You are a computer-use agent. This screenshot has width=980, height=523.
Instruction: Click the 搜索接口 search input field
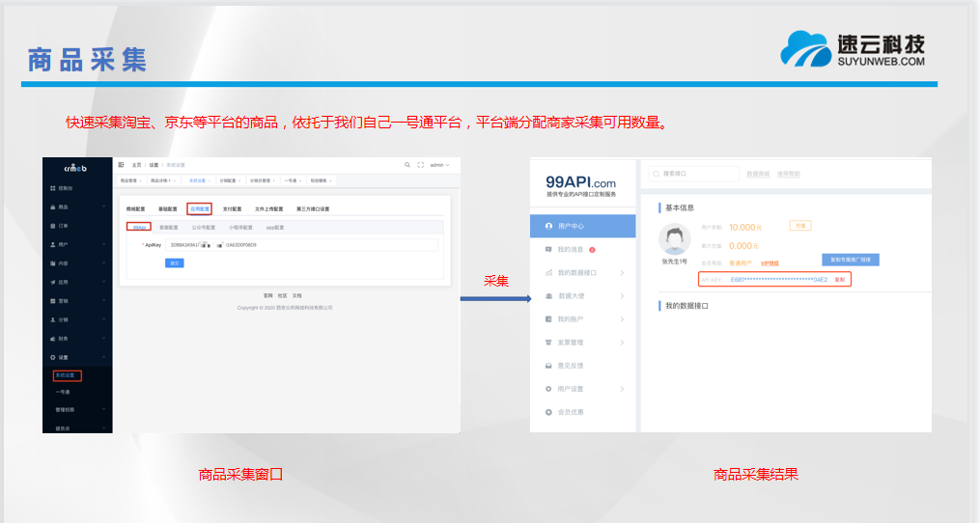click(x=692, y=174)
